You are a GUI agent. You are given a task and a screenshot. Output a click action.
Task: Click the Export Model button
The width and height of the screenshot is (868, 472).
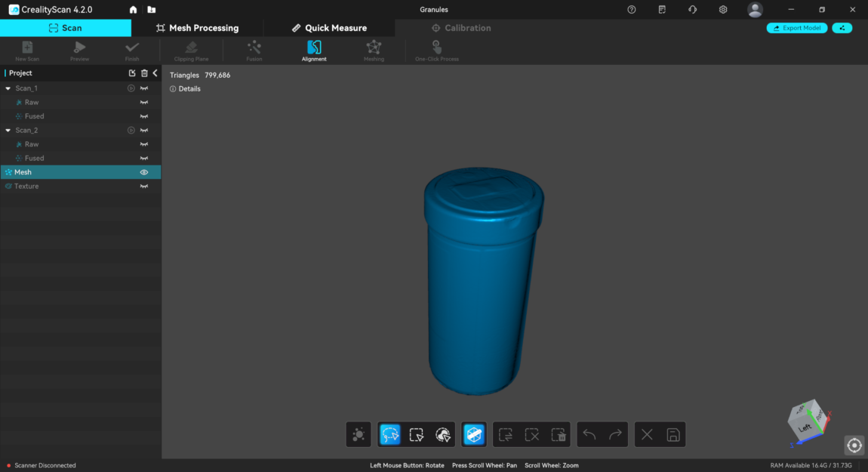797,28
